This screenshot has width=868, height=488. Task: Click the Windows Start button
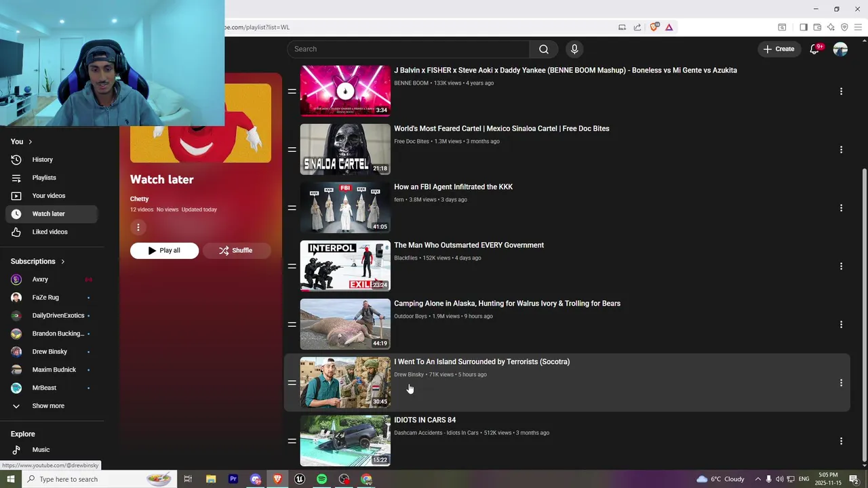click(x=10, y=479)
